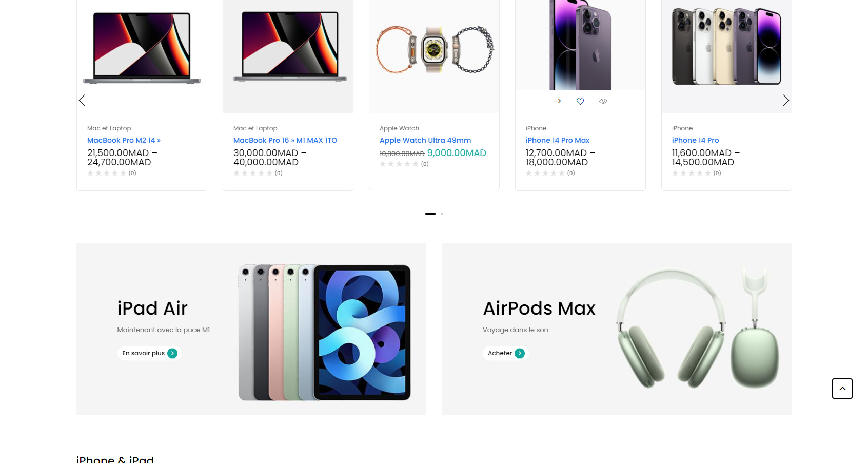868x463 pixels.
Task: Open the iPhone 14 Pro Max link
Action: click(557, 140)
